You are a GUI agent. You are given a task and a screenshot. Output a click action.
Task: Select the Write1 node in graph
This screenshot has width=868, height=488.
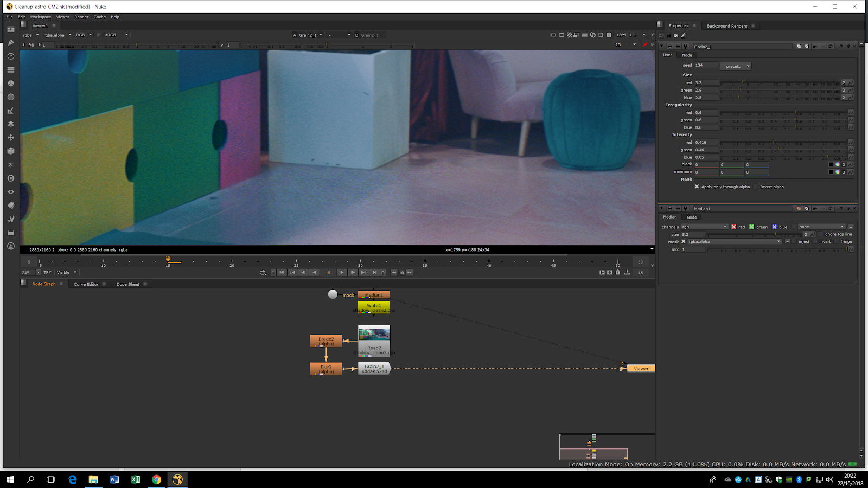point(374,307)
